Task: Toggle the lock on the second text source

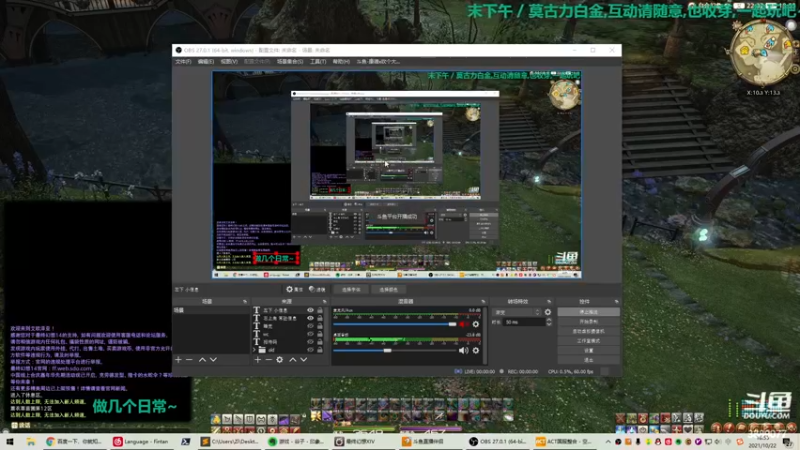Action: pos(320,318)
